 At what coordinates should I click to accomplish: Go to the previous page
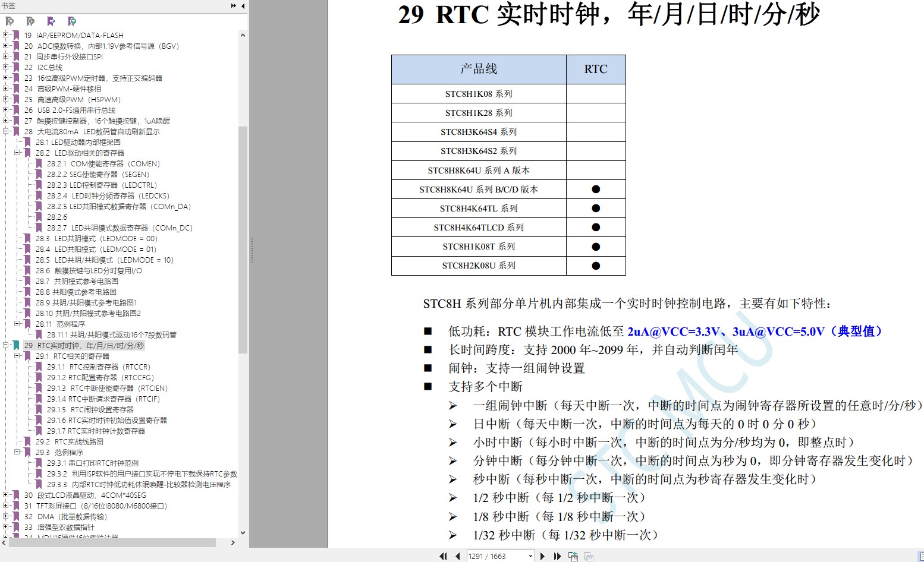[457, 556]
